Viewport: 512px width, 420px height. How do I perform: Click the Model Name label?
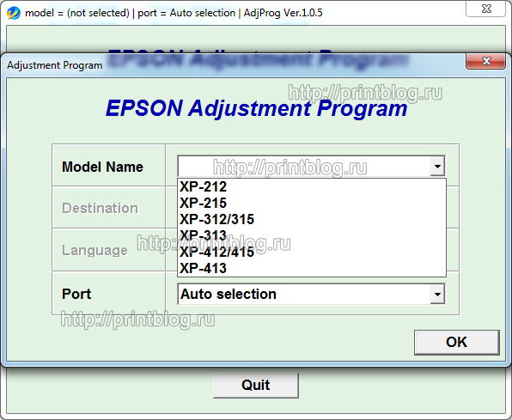point(102,167)
